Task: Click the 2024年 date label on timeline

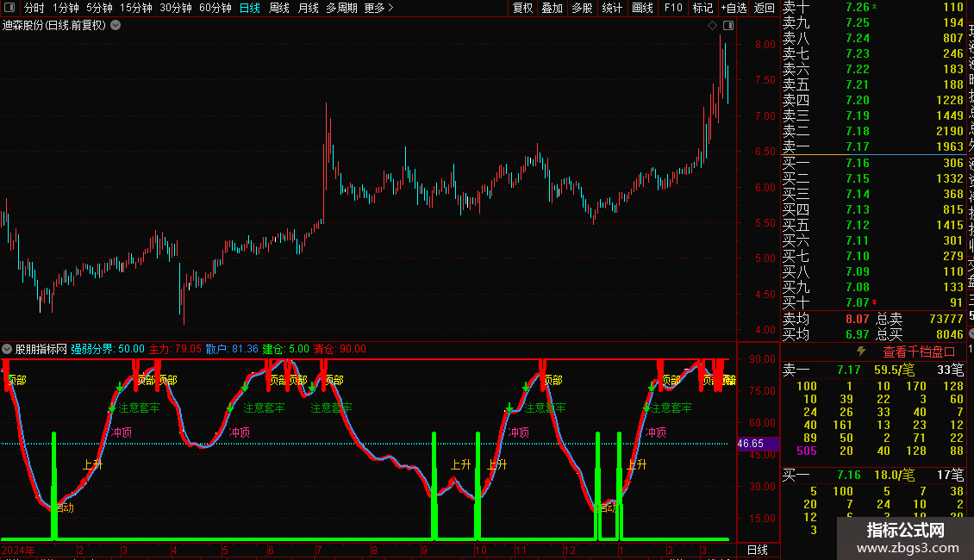Action: pos(18,550)
